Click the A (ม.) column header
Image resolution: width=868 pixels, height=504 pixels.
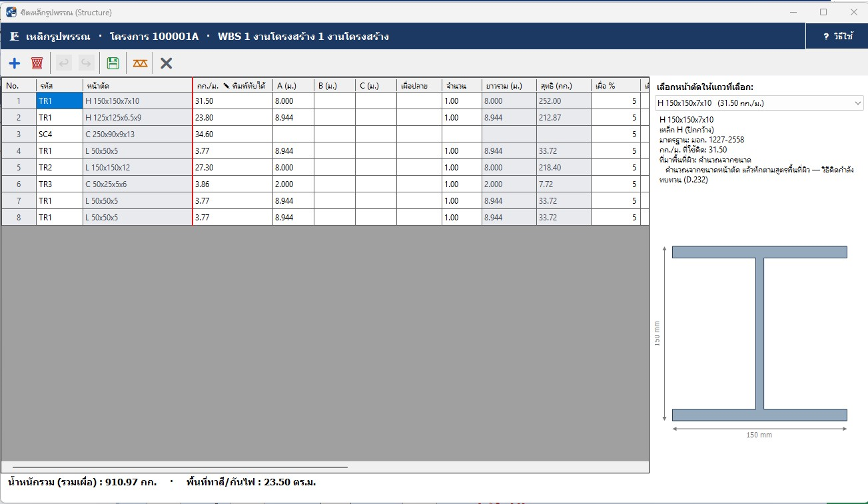point(293,85)
